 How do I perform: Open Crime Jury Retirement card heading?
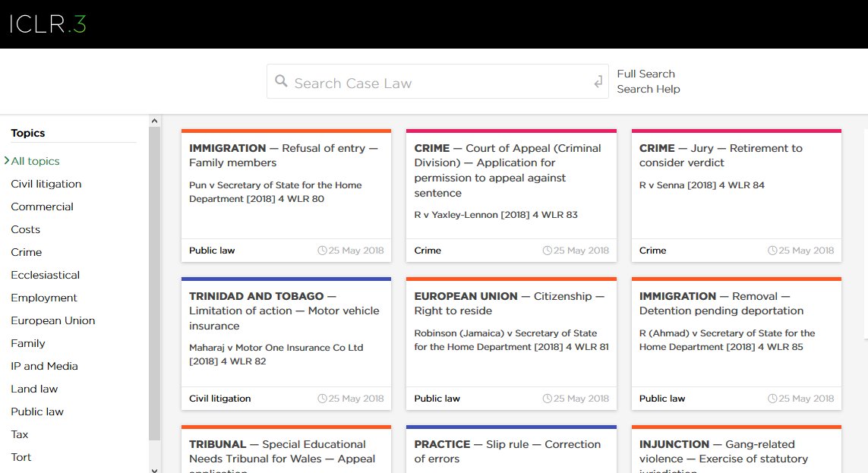[x=721, y=156]
